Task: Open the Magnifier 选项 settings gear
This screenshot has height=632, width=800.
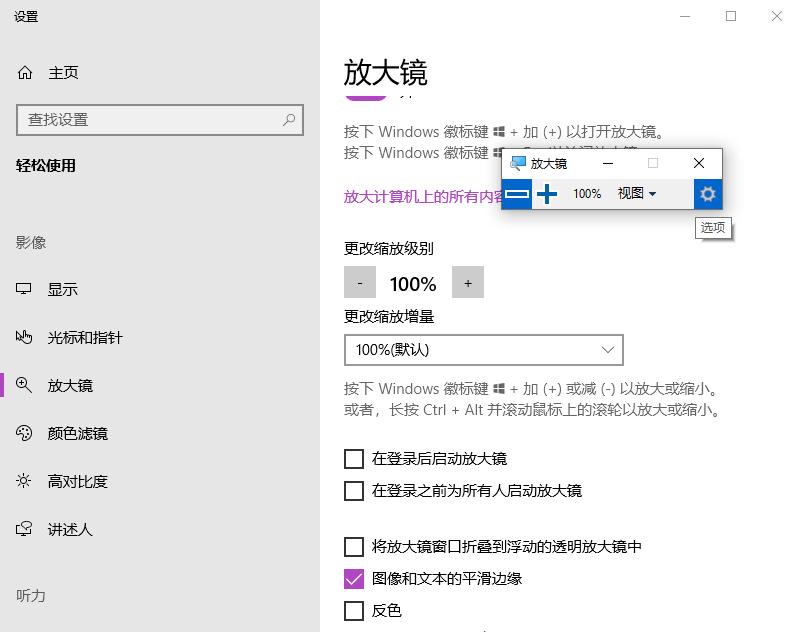Action: click(707, 194)
